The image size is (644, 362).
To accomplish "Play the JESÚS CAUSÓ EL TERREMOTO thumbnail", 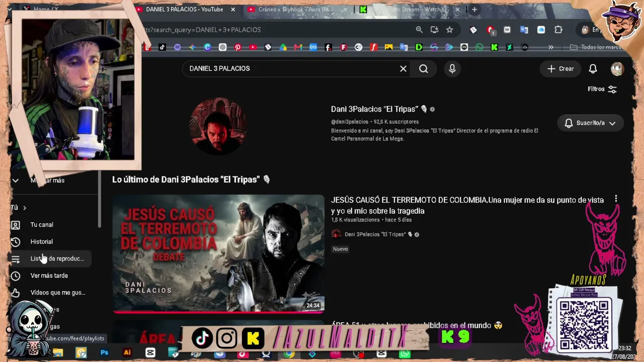I will (218, 253).
